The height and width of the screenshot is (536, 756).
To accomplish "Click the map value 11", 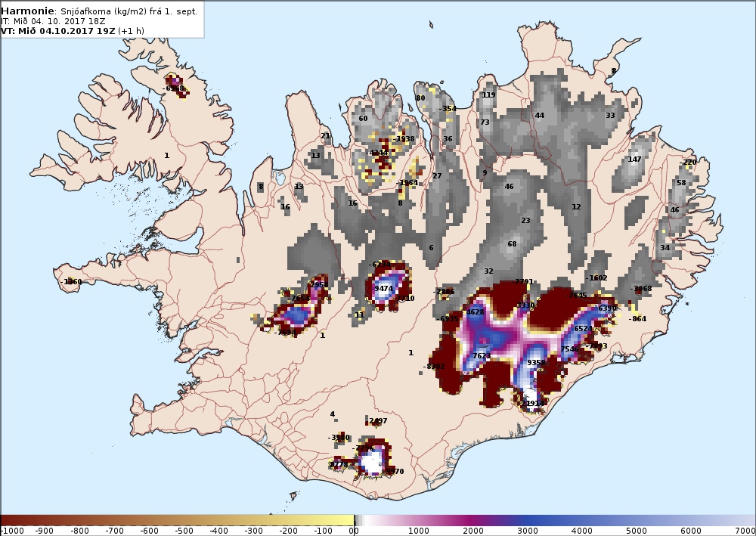I will pos(360,315).
